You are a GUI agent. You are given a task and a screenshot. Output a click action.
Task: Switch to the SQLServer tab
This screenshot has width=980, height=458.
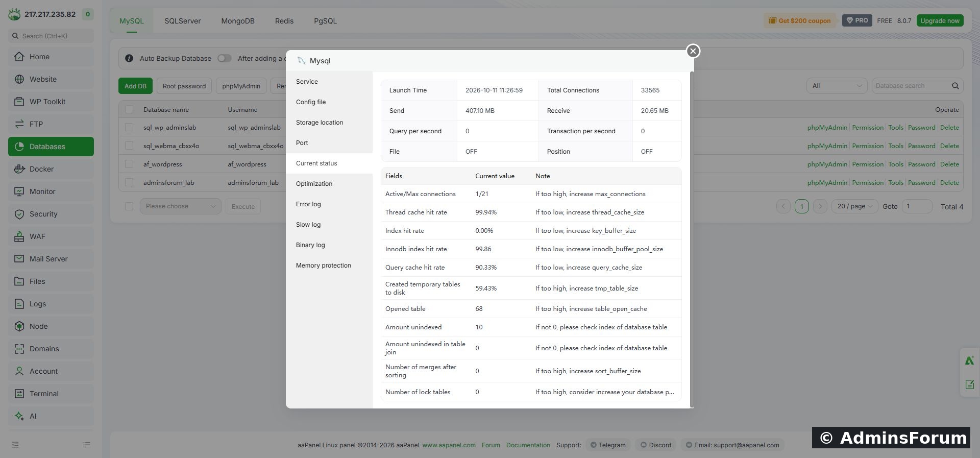pyautogui.click(x=183, y=21)
